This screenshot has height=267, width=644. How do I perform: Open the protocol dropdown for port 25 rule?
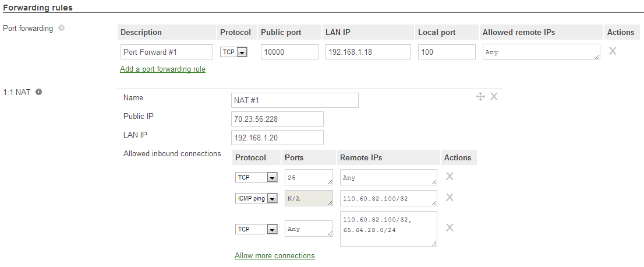256,177
